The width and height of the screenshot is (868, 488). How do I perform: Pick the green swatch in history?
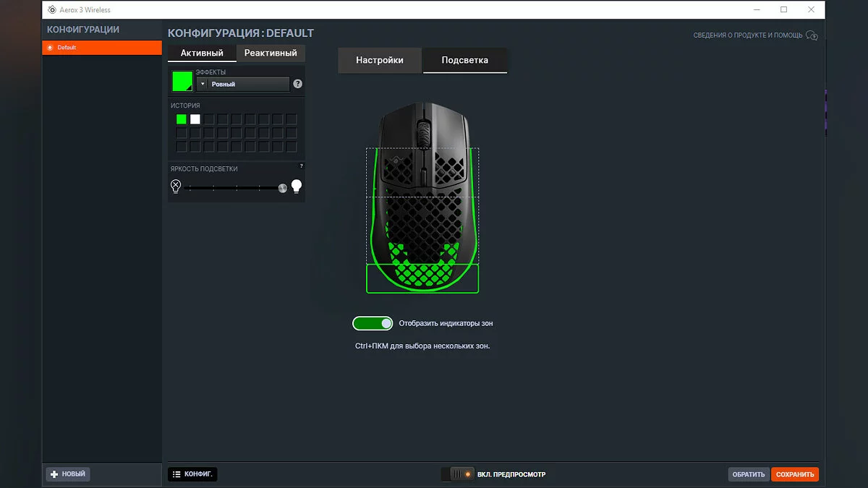point(182,119)
